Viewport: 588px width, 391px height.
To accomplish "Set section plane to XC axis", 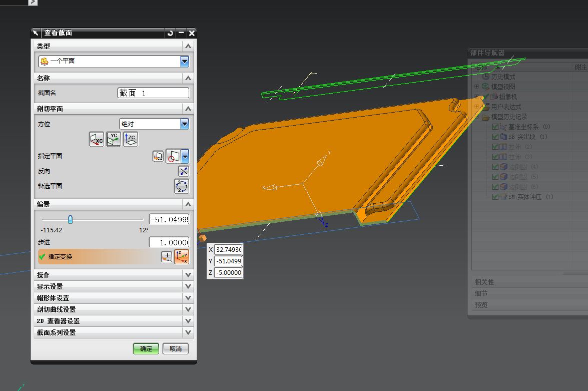I will pyautogui.click(x=97, y=139).
